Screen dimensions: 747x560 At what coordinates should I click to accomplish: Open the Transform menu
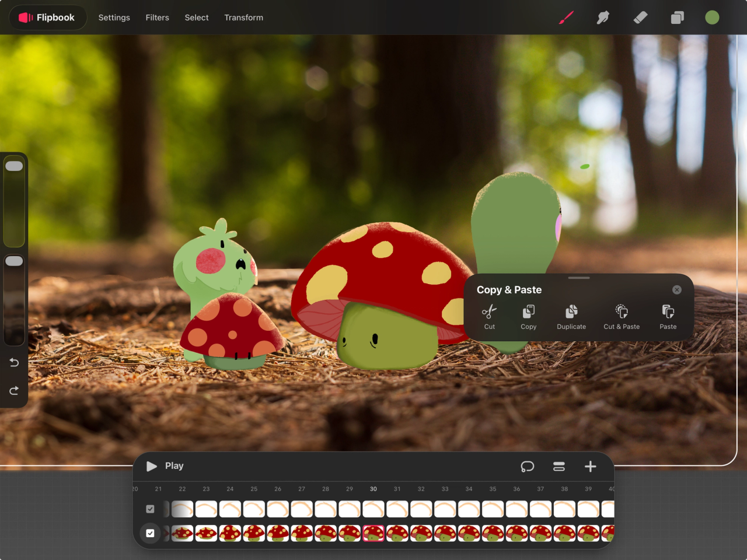244,17
